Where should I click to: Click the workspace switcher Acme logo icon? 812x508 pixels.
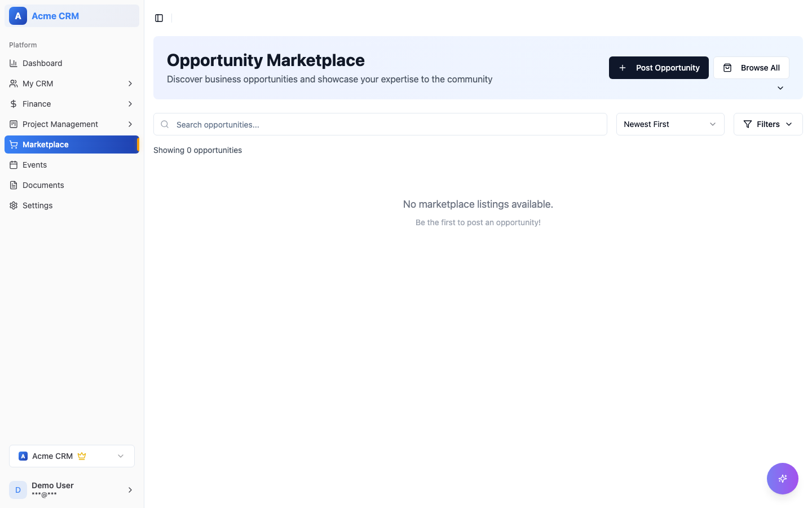click(x=23, y=456)
